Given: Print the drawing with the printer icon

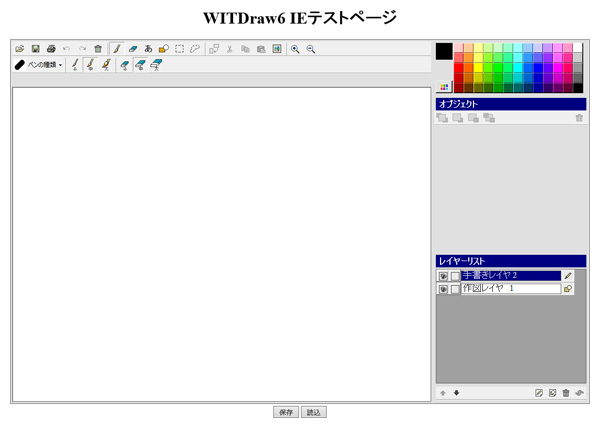Looking at the screenshot, I should (x=51, y=49).
